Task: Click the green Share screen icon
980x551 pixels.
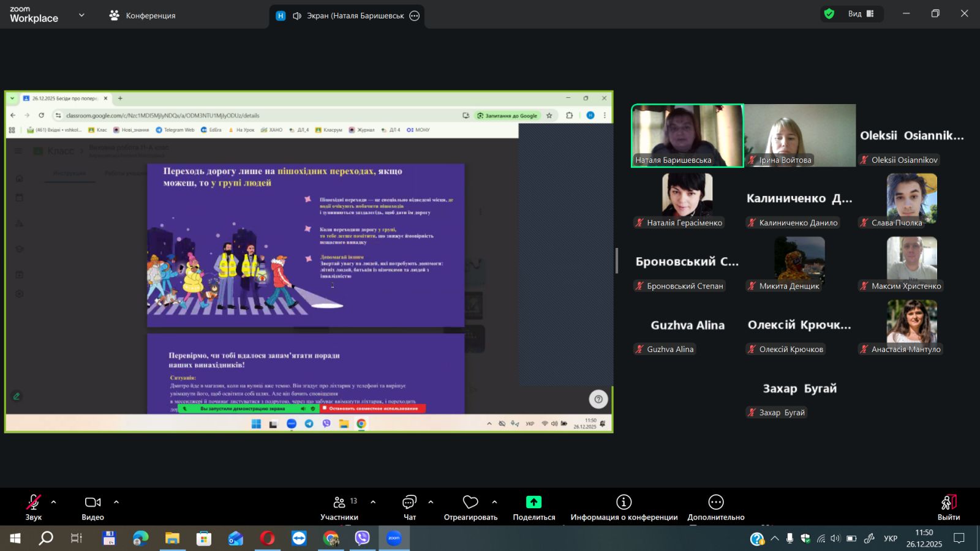Action: pos(533,503)
